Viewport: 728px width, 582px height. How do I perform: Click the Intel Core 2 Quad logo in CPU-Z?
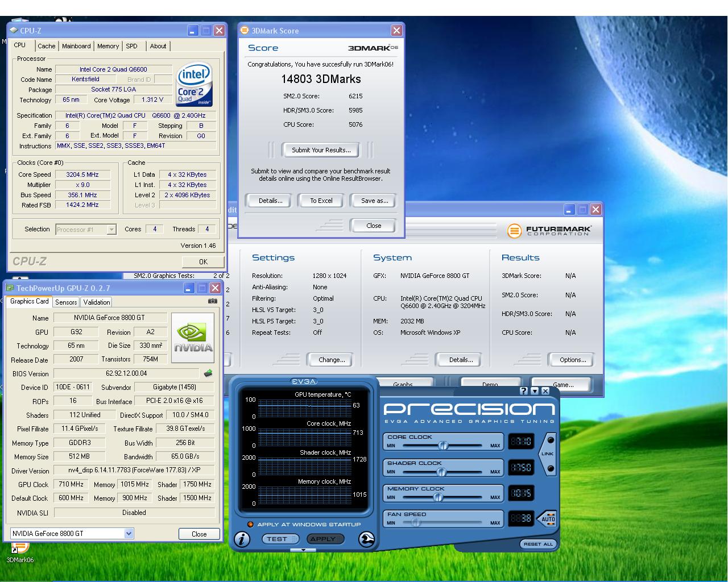195,84
